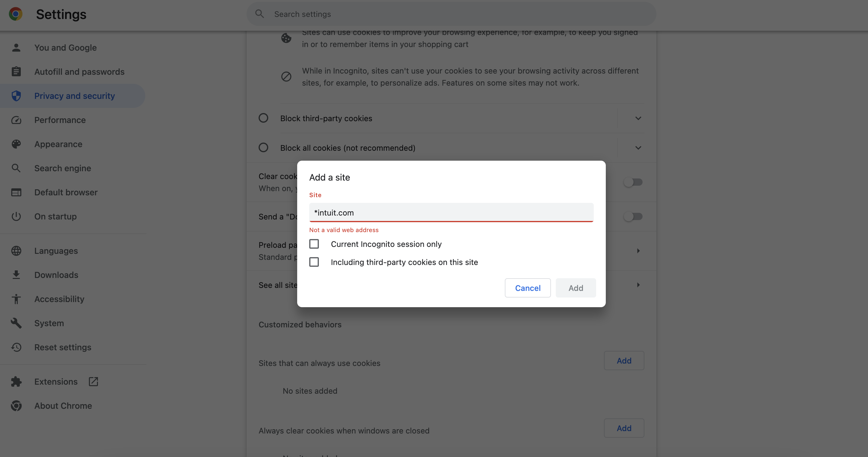The image size is (868, 457).
Task: Open Autofill and passwords section
Action: (79, 72)
